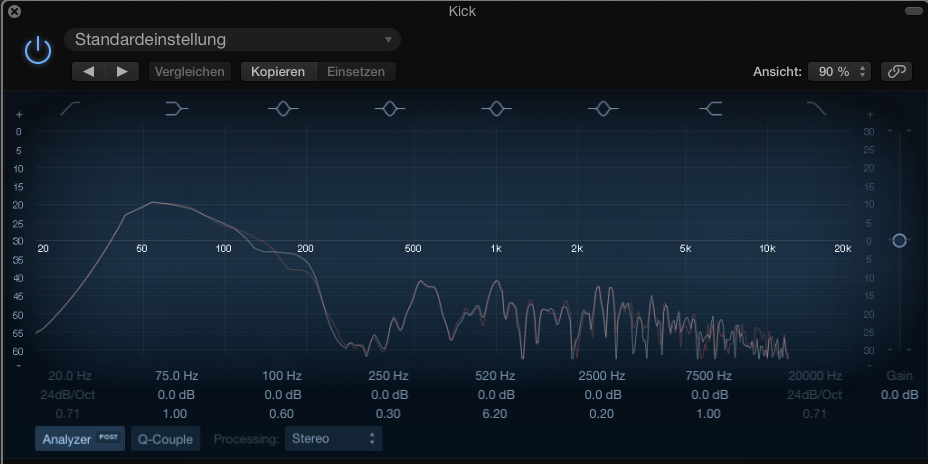Select the 100 Hz frequency value
This screenshot has height=464, width=928.
(x=282, y=376)
